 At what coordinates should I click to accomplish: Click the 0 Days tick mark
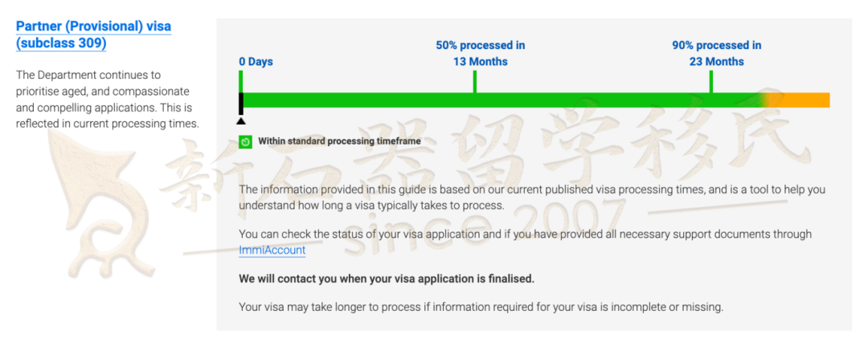[241, 81]
